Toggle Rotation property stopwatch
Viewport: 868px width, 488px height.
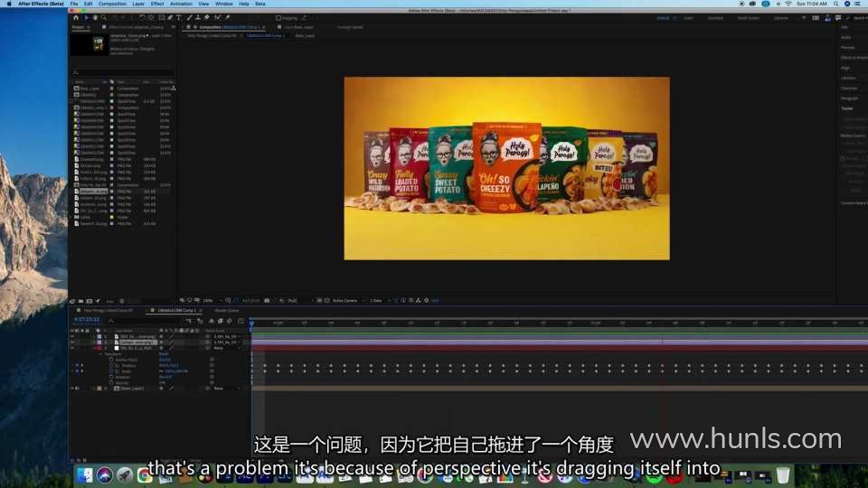(111, 377)
